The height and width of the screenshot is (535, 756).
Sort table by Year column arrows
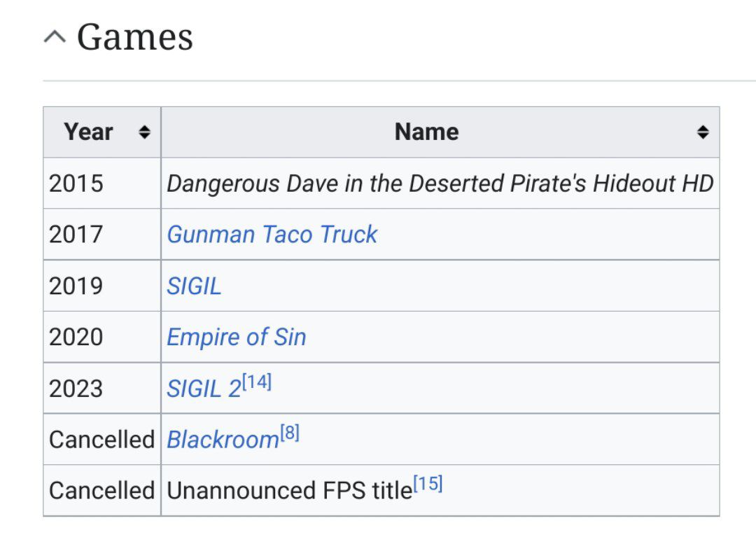point(144,132)
